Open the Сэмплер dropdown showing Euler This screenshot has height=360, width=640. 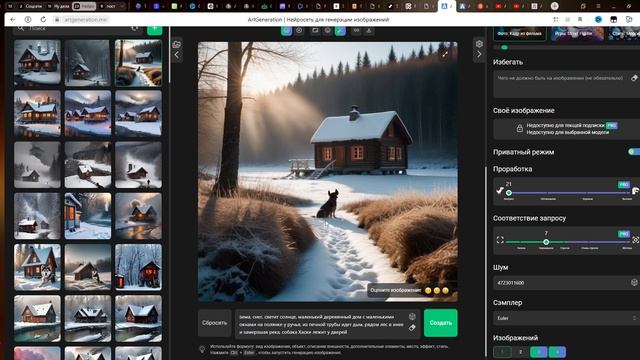(567, 318)
